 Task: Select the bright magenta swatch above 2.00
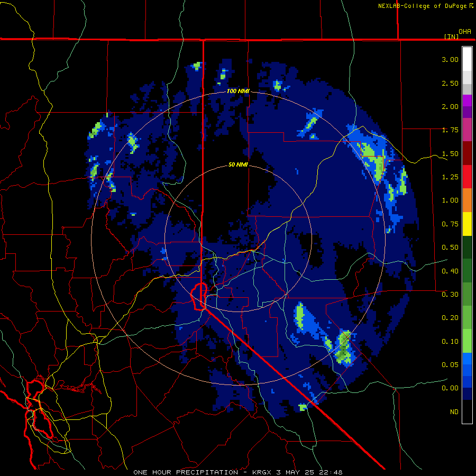pyautogui.click(x=467, y=100)
